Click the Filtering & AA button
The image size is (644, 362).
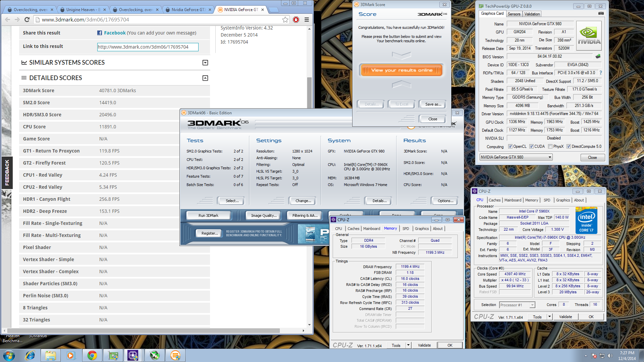[305, 216]
